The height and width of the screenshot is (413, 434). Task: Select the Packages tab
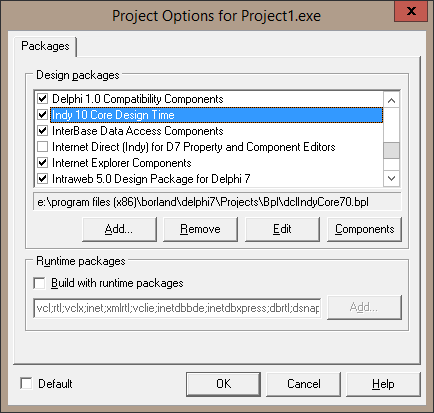click(x=45, y=46)
